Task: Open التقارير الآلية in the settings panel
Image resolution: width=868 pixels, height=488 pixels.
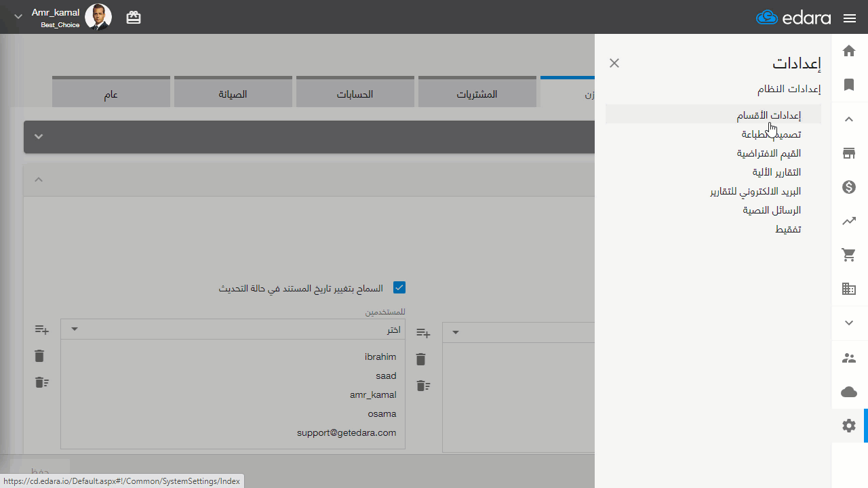Action: pos(776,172)
